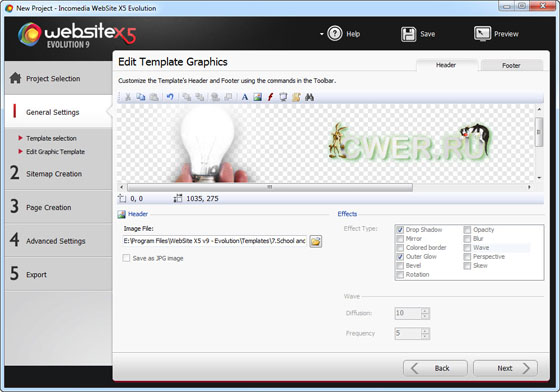Click the slideshow screen icon in toolbar

[x=283, y=97]
